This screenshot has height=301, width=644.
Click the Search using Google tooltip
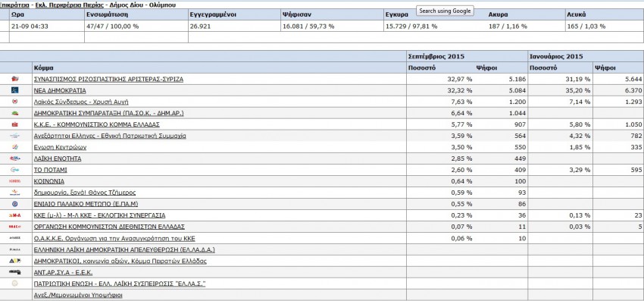tap(445, 11)
